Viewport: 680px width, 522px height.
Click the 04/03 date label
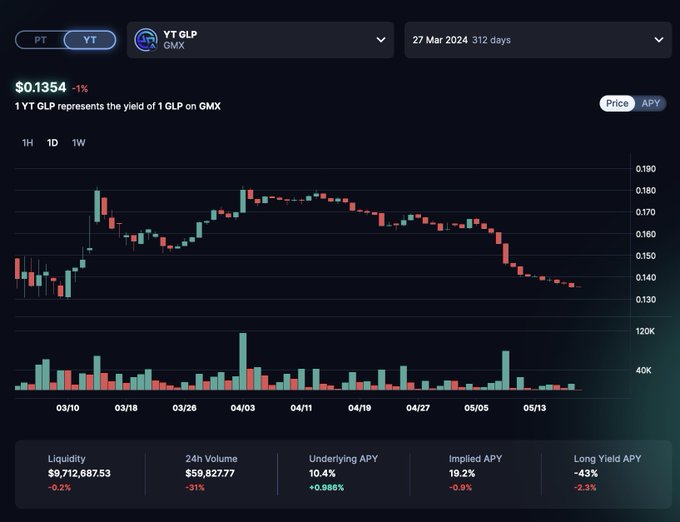coord(243,408)
